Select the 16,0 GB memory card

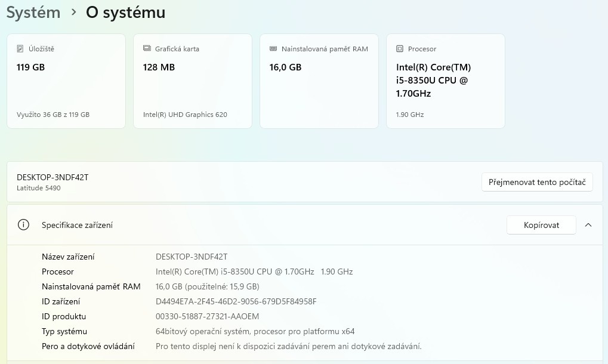pyautogui.click(x=319, y=81)
